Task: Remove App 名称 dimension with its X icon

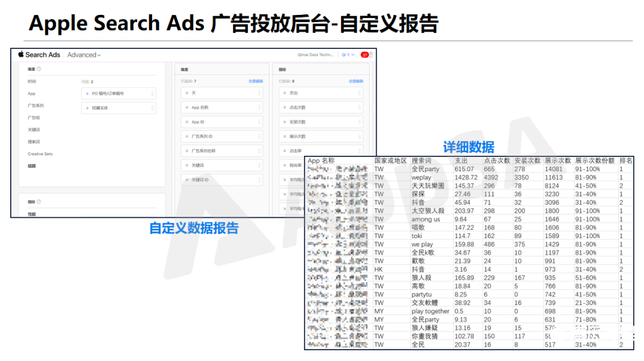Action: (x=187, y=107)
